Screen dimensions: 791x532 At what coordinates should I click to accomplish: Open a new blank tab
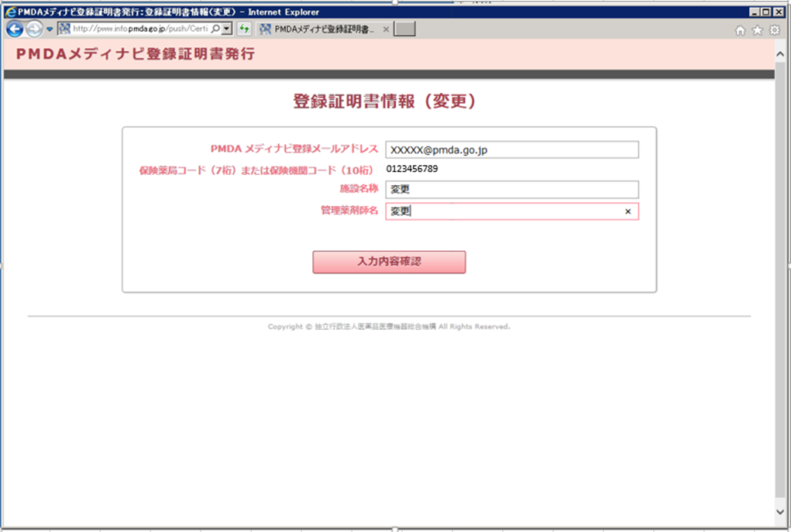tap(404, 29)
